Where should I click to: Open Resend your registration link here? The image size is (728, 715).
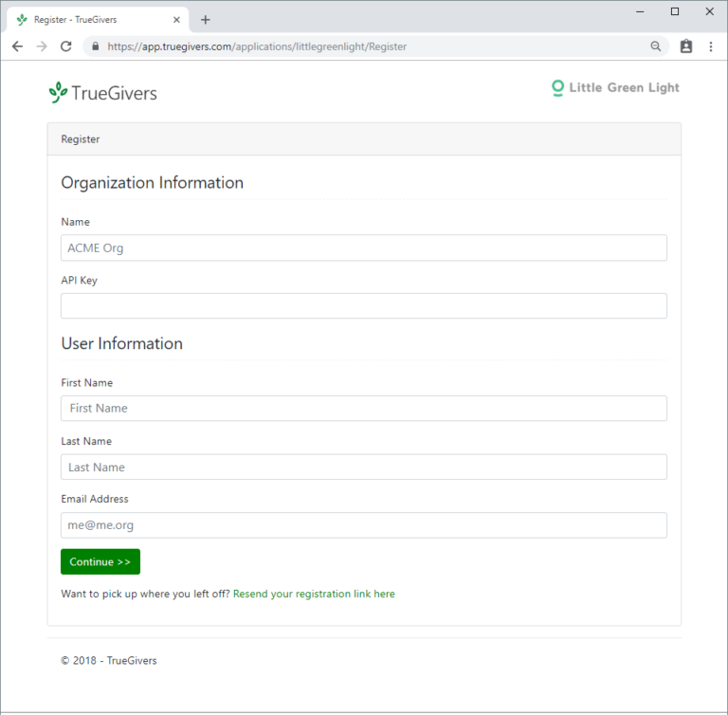click(x=314, y=595)
